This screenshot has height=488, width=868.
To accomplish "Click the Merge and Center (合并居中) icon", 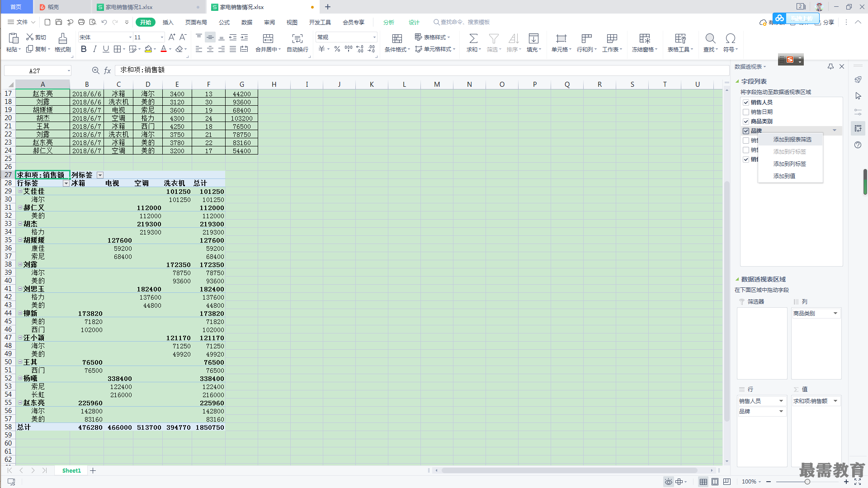I will (x=268, y=38).
